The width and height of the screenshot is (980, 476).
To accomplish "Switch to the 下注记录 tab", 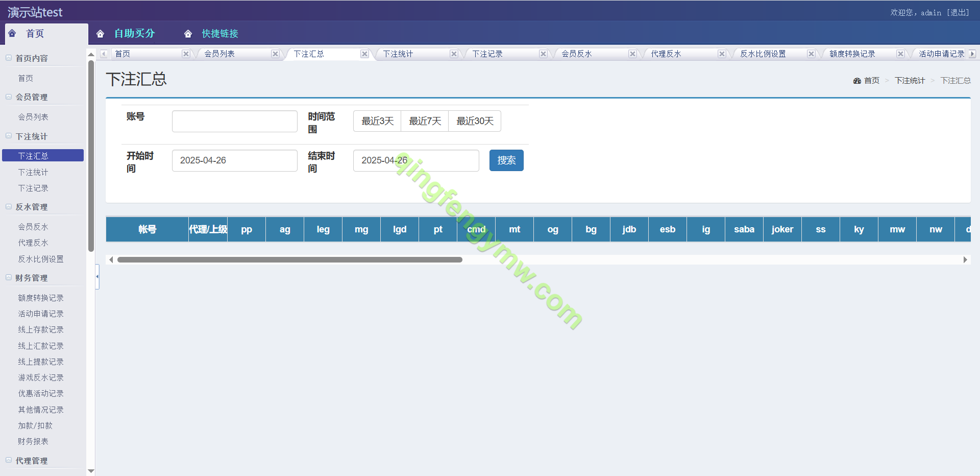I will [x=487, y=54].
